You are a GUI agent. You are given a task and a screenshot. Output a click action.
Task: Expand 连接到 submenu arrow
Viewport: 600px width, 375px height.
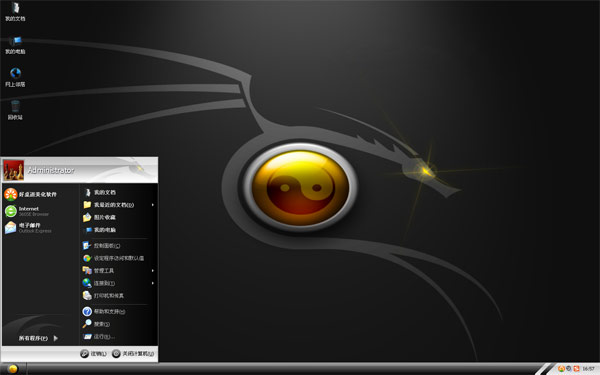[x=153, y=283]
